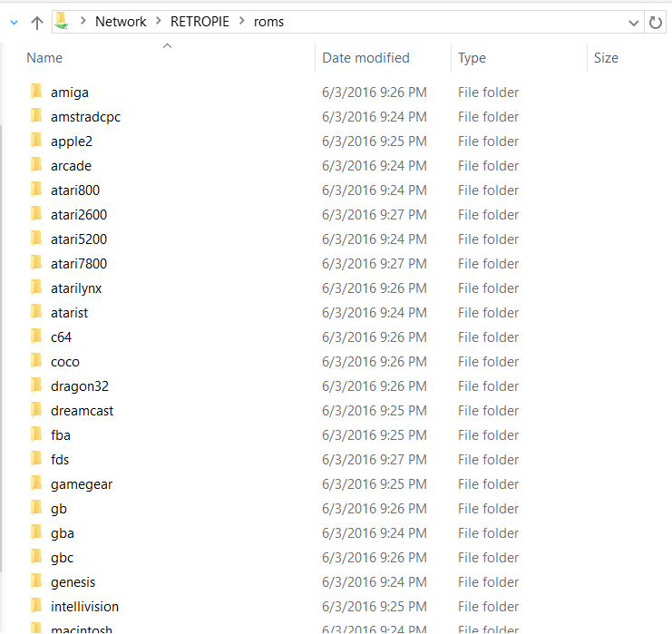Select the gbc folder icon
The width and height of the screenshot is (672, 634).
[x=37, y=556]
